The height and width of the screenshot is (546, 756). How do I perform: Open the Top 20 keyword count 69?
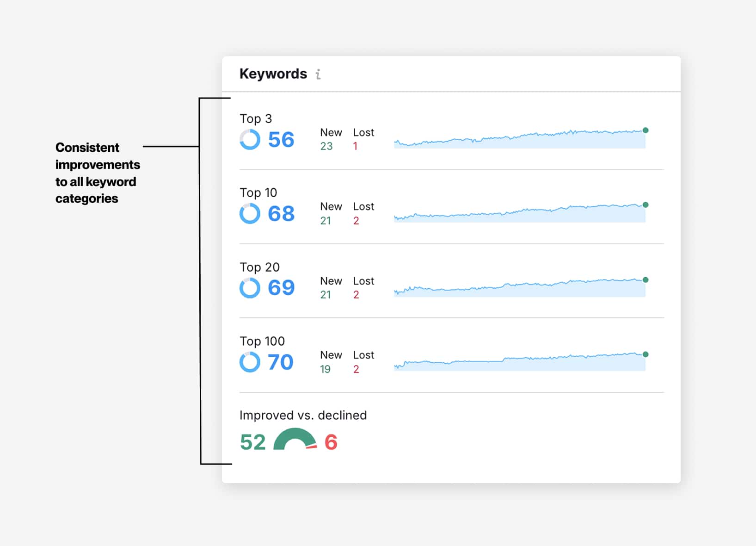281,288
